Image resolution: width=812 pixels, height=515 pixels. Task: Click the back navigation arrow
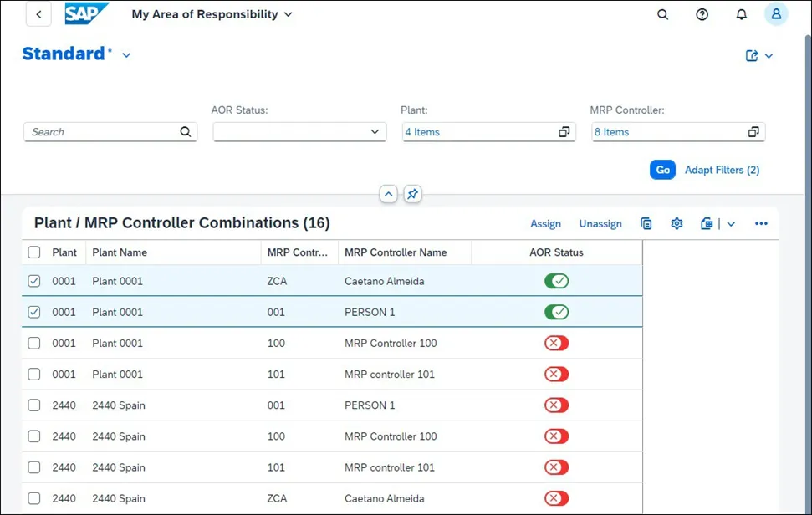click(x=38, y=14)
